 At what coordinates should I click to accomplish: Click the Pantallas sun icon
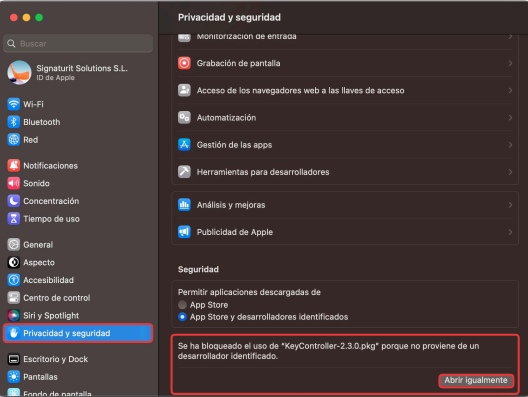[13, 377]
